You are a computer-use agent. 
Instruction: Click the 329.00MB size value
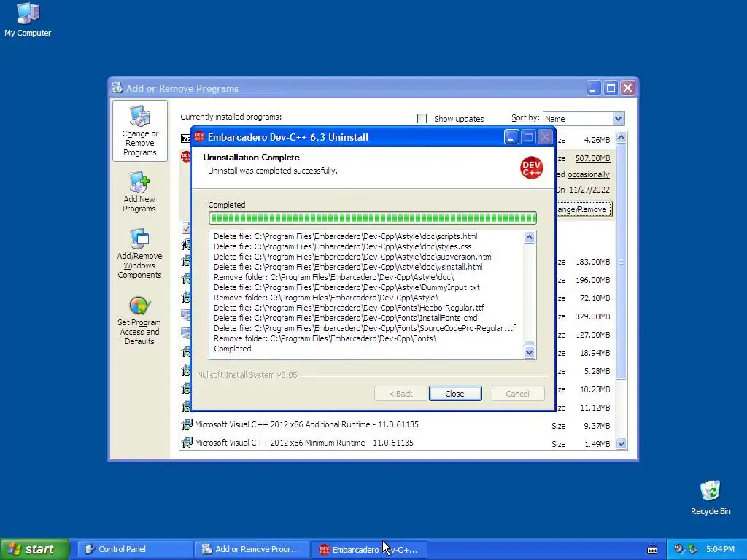[x=592, y=316]
